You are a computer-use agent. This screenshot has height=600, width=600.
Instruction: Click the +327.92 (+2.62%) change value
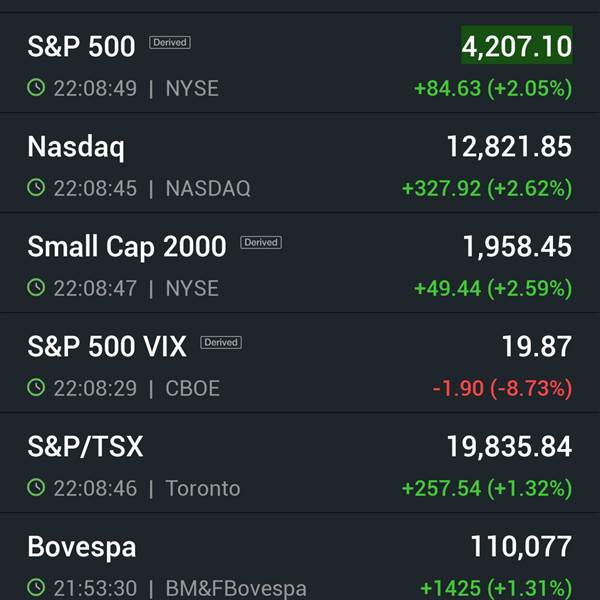[x=487, y=188]
